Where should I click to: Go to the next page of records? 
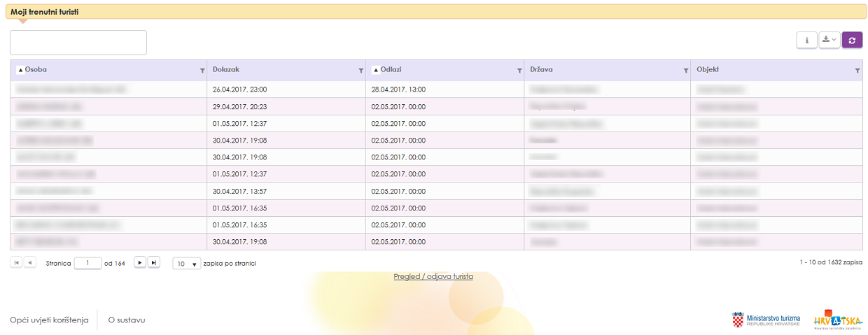(140, 262)
